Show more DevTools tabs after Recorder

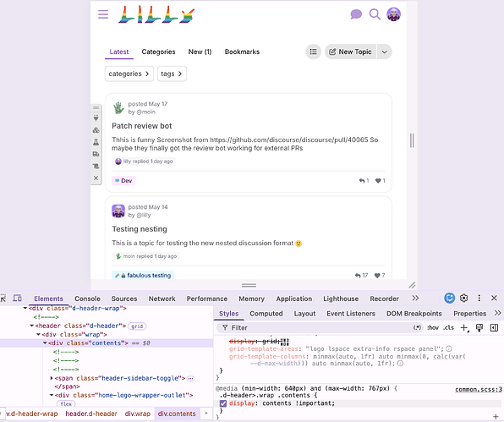click(415, 299)
